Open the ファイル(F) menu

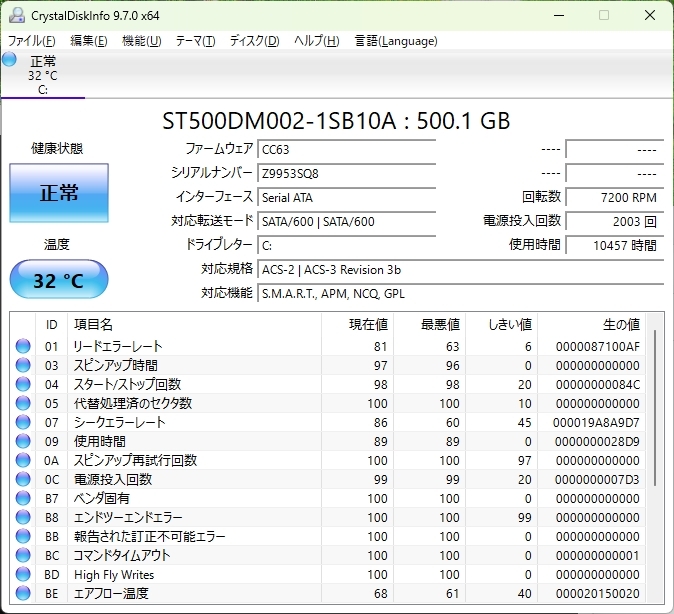click(32, 41)
